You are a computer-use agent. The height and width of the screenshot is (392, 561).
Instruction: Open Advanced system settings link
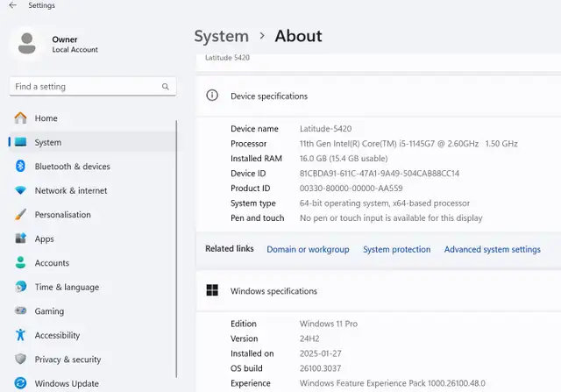(x=493, y=250)
